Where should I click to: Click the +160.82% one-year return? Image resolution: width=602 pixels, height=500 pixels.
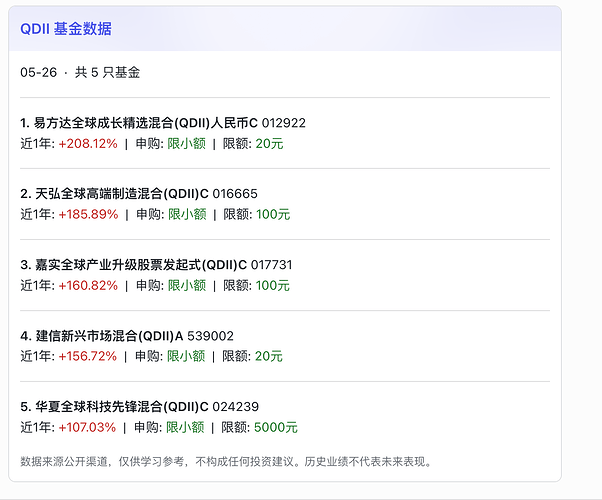(x=88, y=285)
